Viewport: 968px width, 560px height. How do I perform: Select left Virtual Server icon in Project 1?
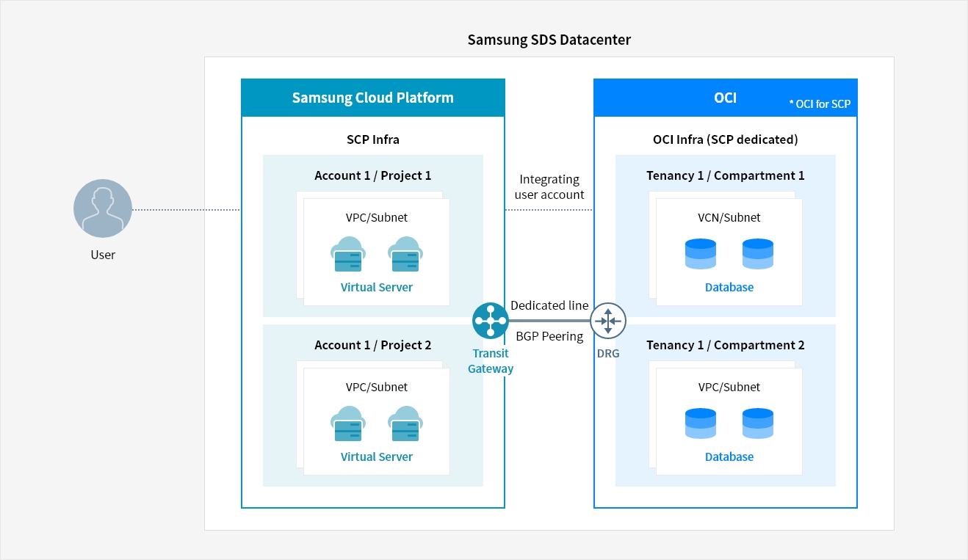coord(348,254)
